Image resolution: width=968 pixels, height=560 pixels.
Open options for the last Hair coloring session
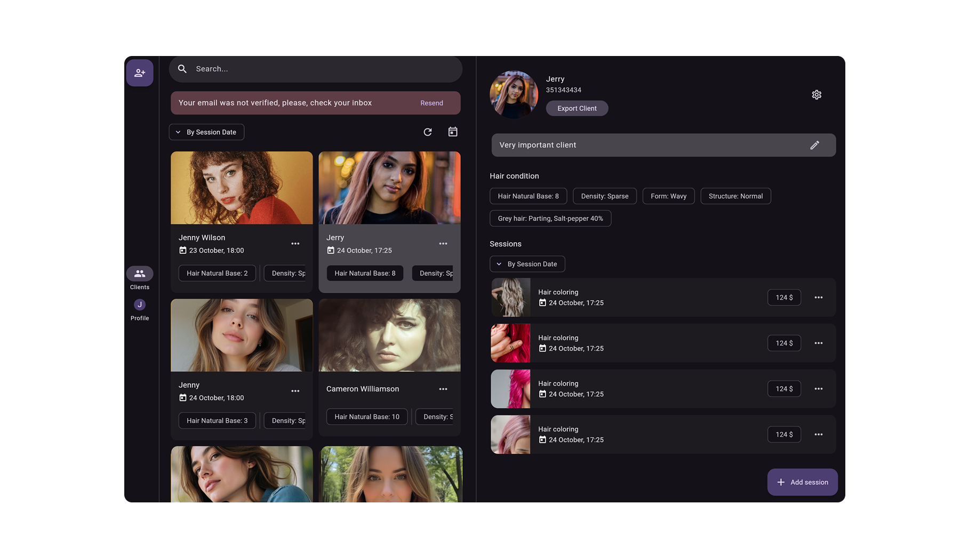(818, 435)
